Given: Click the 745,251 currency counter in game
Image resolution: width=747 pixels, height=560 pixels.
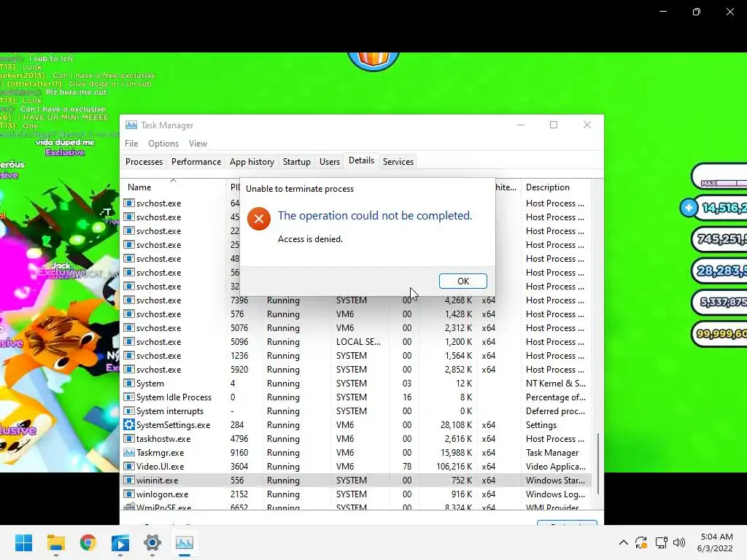Looking at the screenshot, I should [x=719, y=239].
